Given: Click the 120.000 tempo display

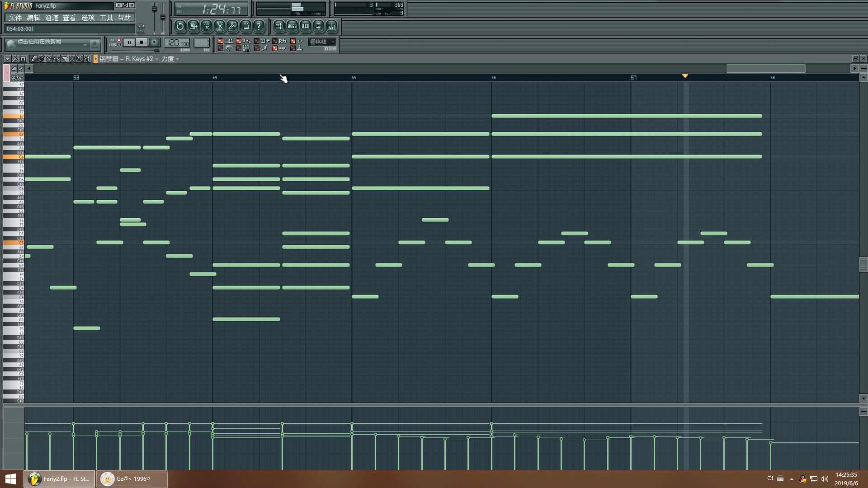Looking at the screenshot, I should [177, 42].
